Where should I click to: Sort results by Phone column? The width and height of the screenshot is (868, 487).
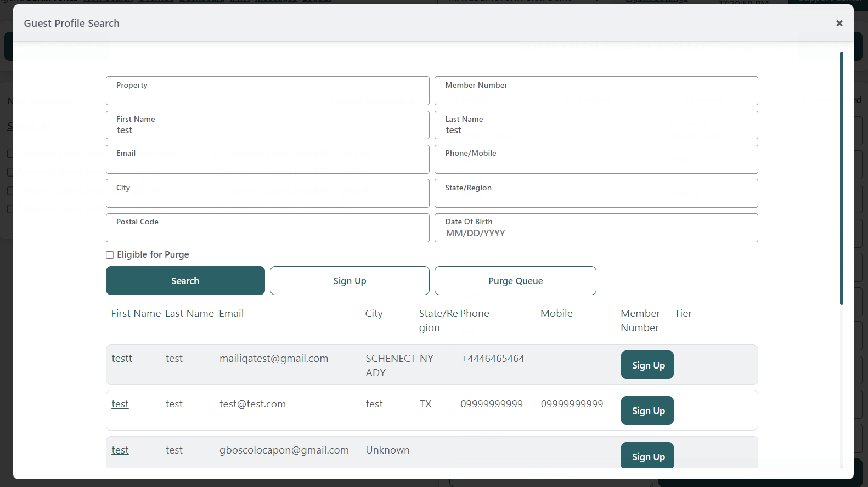[x=475, y=314]
